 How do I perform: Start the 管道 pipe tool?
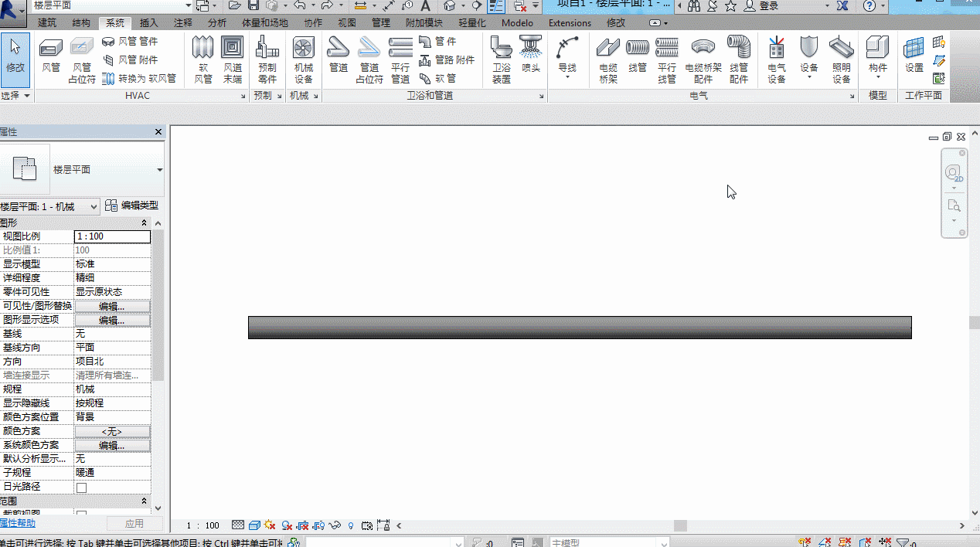point(339,56)
